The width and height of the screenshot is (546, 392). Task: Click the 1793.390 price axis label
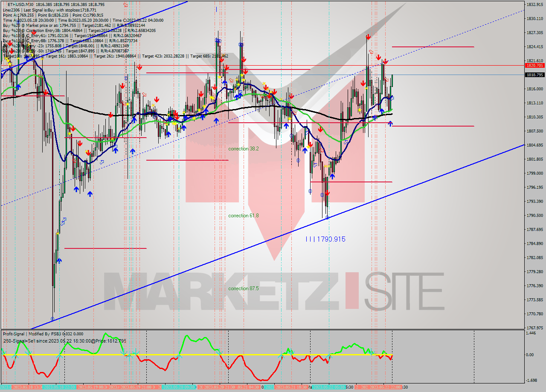pos(534,201)
